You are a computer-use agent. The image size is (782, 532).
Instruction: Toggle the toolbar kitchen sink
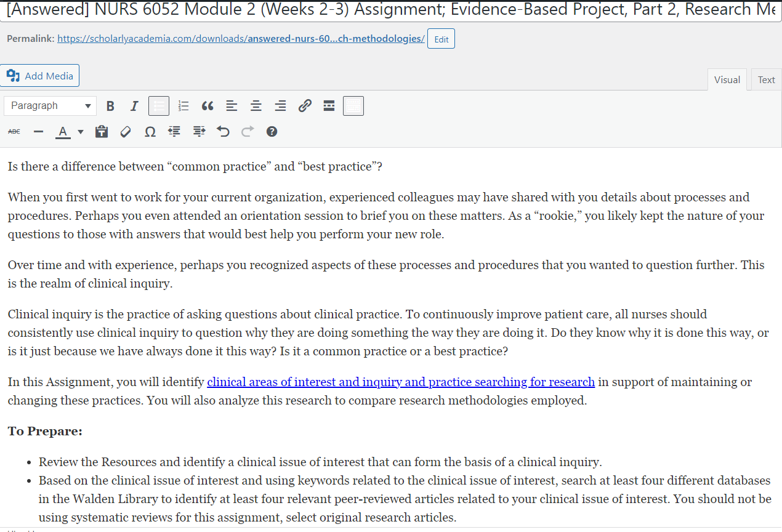tap(353, 106)
